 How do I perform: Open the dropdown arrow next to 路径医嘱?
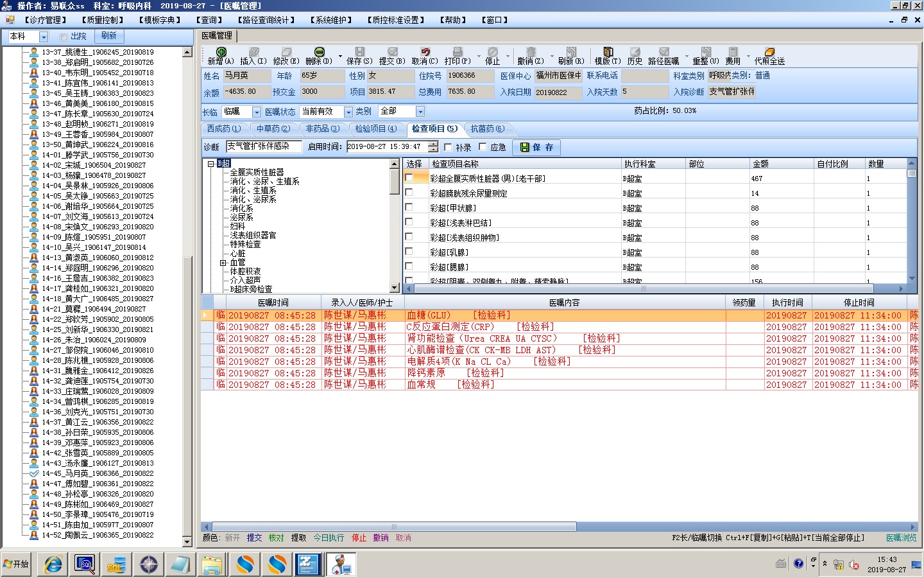686,56
